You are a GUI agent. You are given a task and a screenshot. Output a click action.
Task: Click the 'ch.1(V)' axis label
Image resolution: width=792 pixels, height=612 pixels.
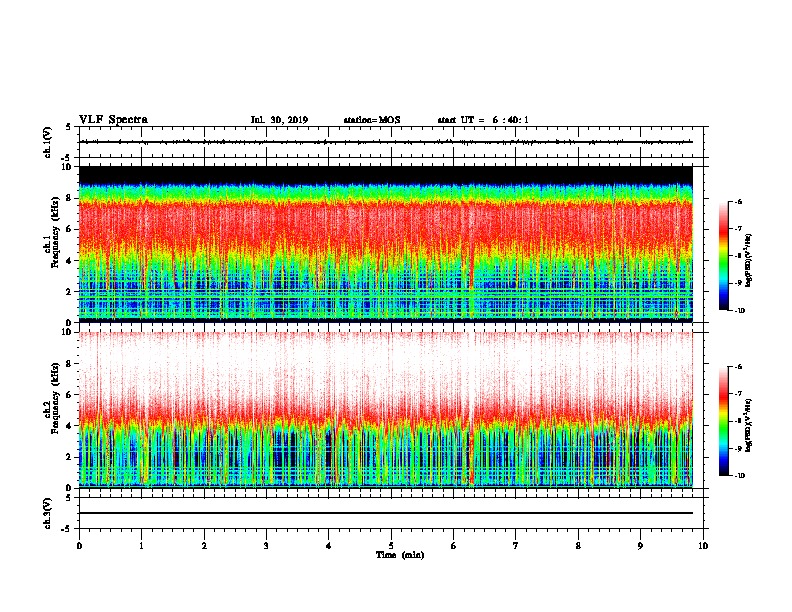48,142
